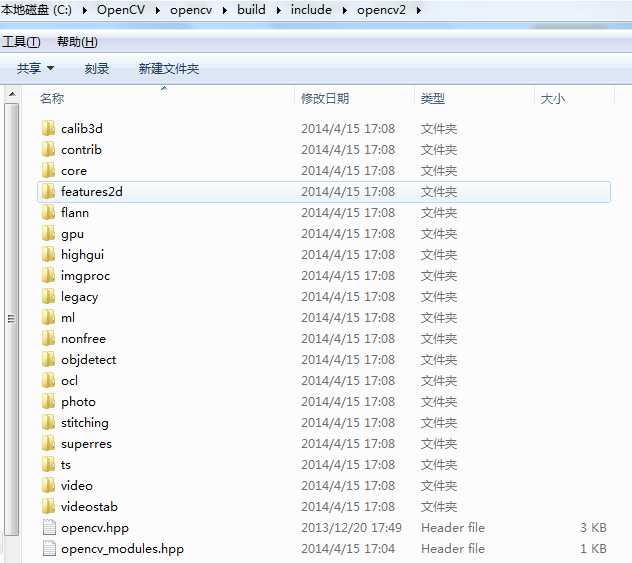Go to OpenCV in the breadcrumb path
Screen dimensions: 632x563
pyautogui.click(x=121, y=10)
